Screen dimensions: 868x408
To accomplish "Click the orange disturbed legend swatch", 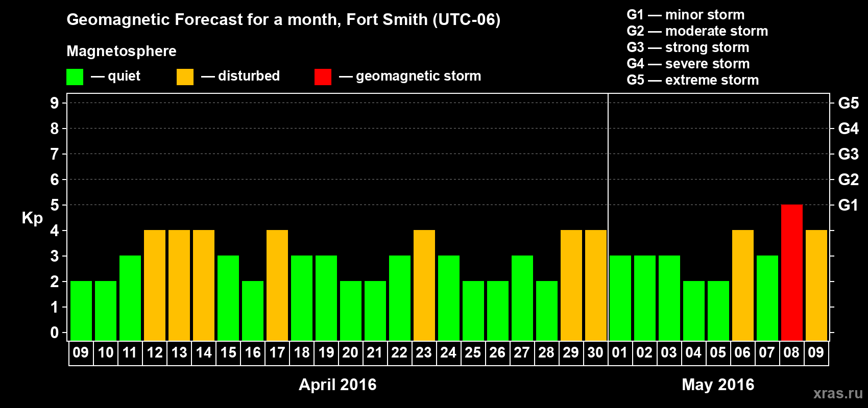I will [x=185, y=77].
